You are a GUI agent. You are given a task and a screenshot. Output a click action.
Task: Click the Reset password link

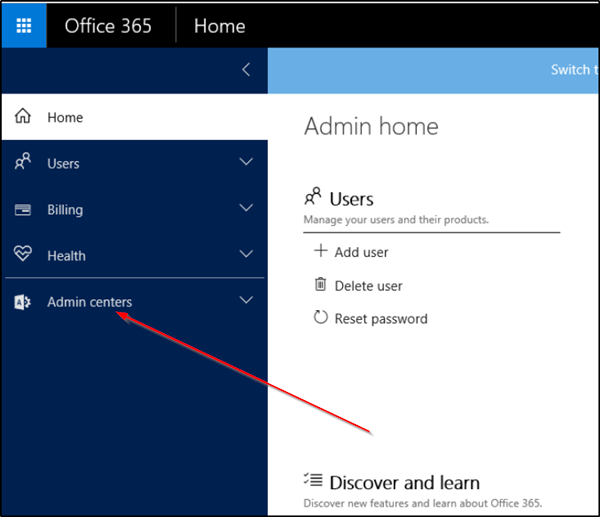click(381, 319)
